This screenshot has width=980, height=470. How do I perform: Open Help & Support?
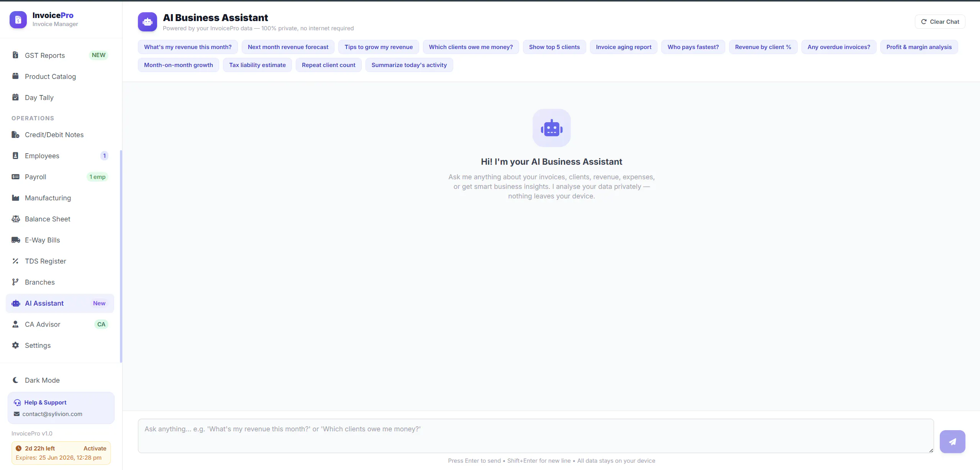click(x=45, y=403)
